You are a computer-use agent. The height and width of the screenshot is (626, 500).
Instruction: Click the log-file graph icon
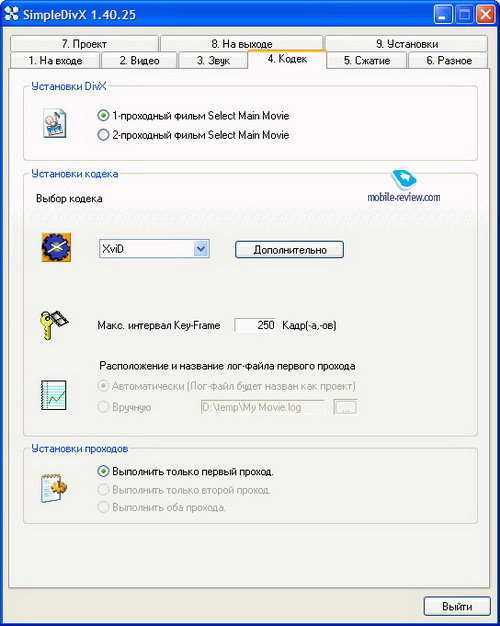tap(54, 395)
